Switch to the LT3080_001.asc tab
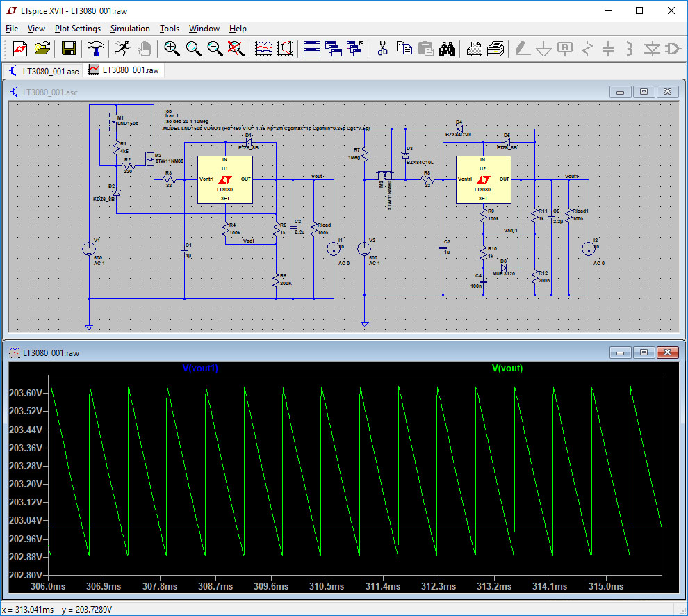Image resolution: width=688 pixels, height=616 pixels. pyautogui.click(x=44, y=71)
